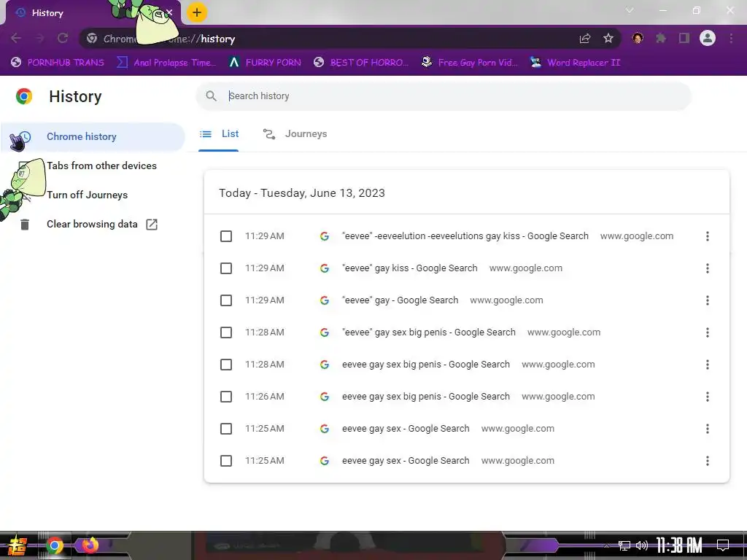Viewport: 747px width, 560px height.
Task: Click Clear browsing data link
Action: coord(92,225)
